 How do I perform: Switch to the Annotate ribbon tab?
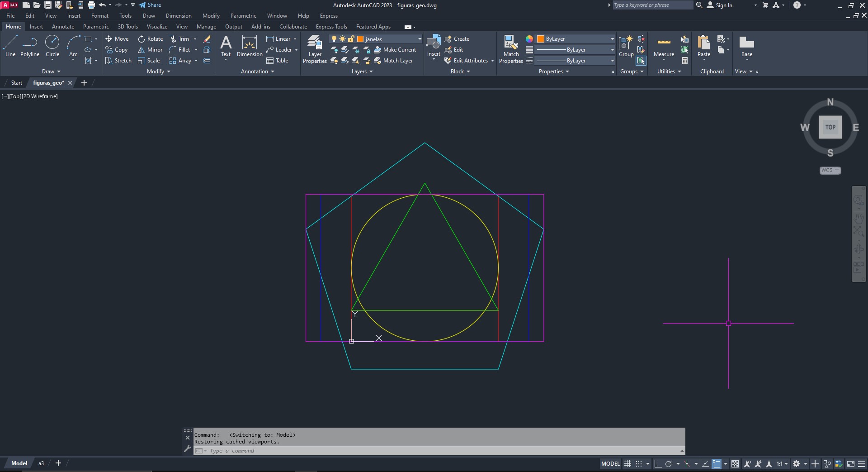[x=63, y=27]
